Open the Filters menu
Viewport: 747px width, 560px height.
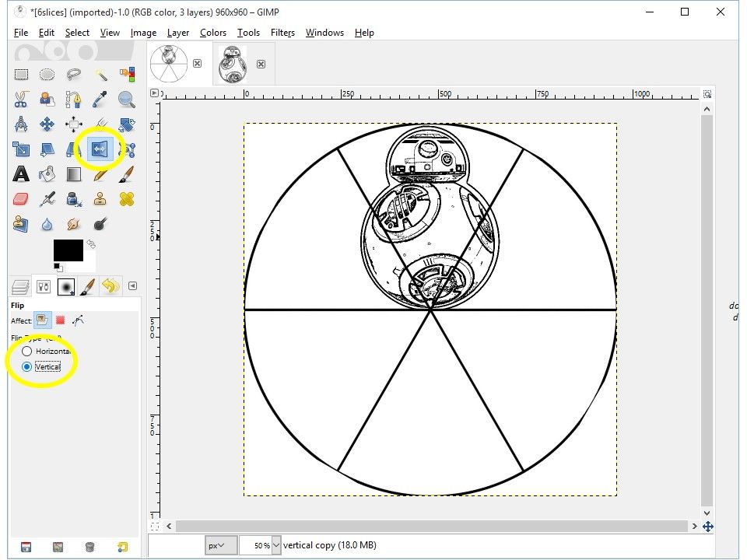point(282,33)
